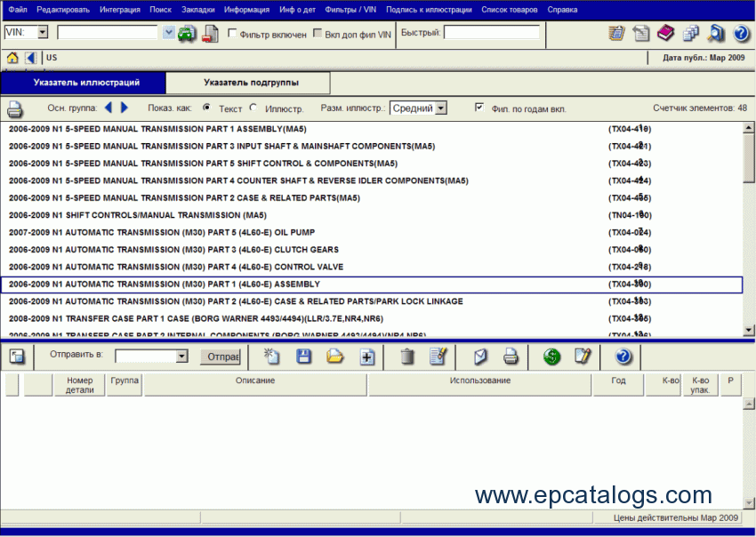Expand the Отправить в dropdown

tap(181, 357)
